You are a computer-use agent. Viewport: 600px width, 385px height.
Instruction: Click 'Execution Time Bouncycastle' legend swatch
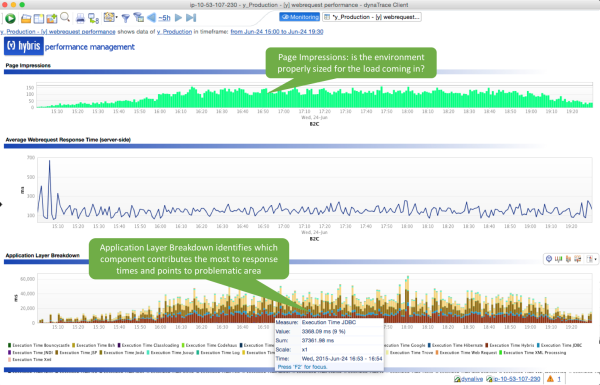click(x=10, y=345)
